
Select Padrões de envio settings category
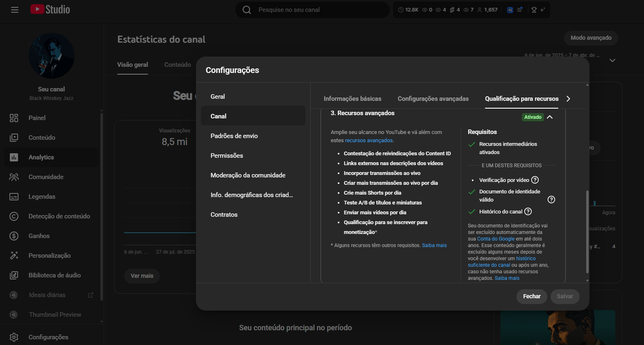pos(234,136)
